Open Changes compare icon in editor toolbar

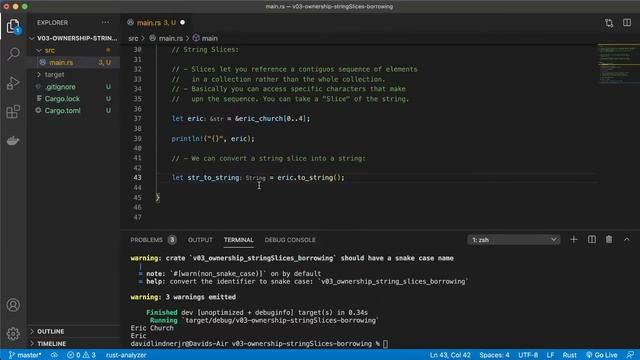(x=609, y=23)
